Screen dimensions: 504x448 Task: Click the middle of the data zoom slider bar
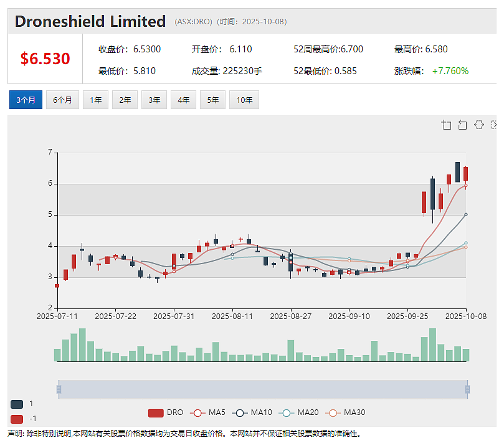coord(263,389)
